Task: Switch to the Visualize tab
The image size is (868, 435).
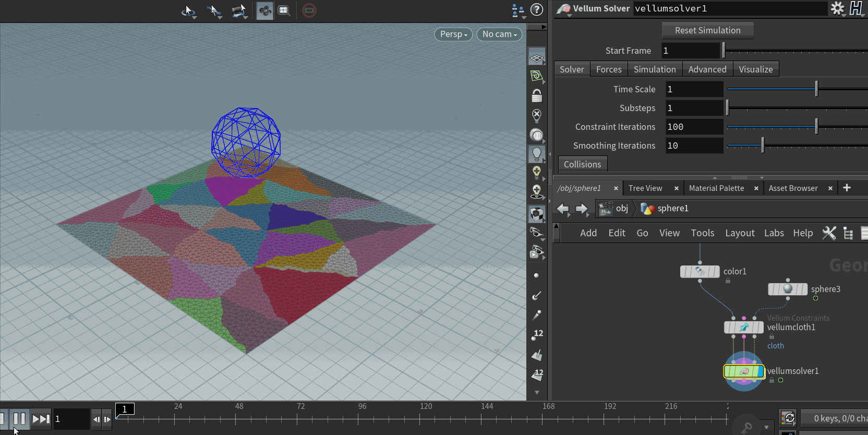Action: (756, 69)
